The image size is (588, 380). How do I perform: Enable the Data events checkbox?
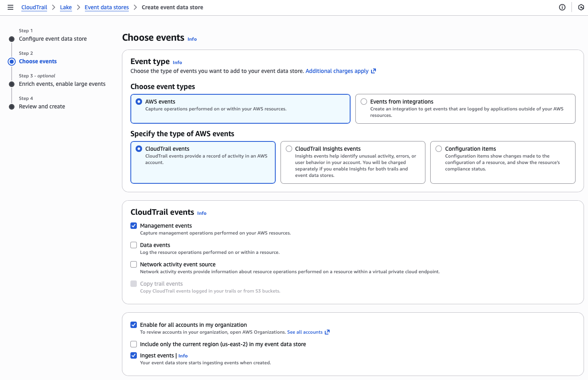(134, 245)
